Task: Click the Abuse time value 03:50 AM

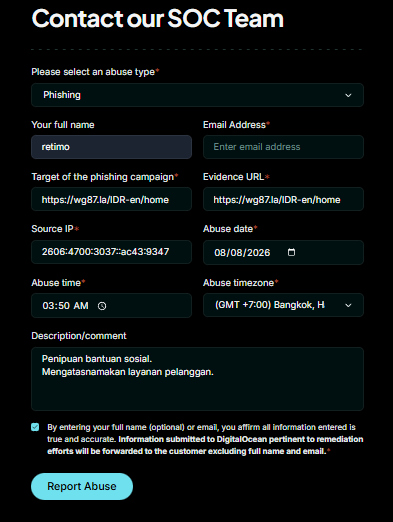Action: 65,306
